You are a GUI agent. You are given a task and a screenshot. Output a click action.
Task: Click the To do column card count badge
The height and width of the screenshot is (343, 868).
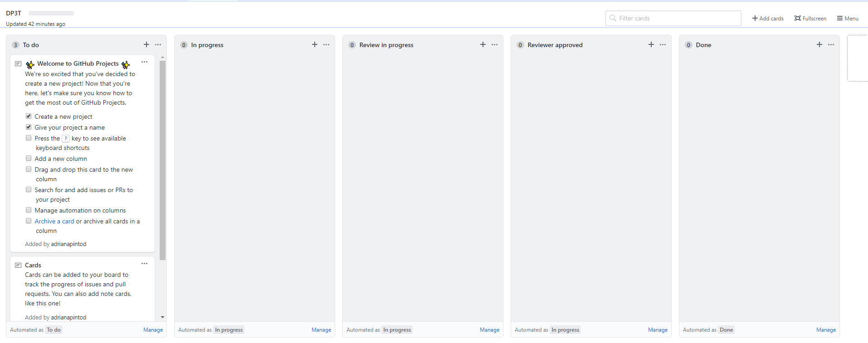pos(15,45)
